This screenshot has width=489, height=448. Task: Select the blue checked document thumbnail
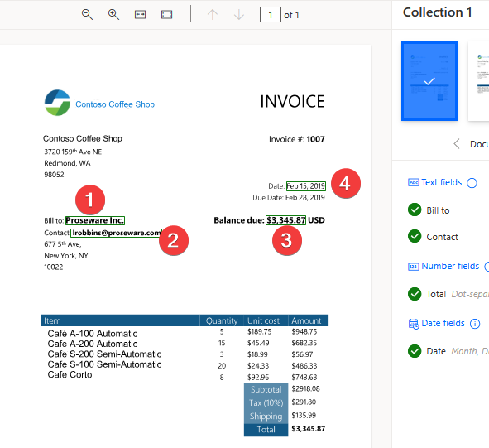(x=429, y=81)
